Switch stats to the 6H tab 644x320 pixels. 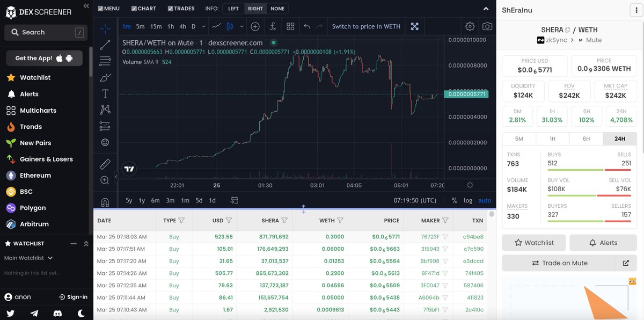[x=586, y=139]
